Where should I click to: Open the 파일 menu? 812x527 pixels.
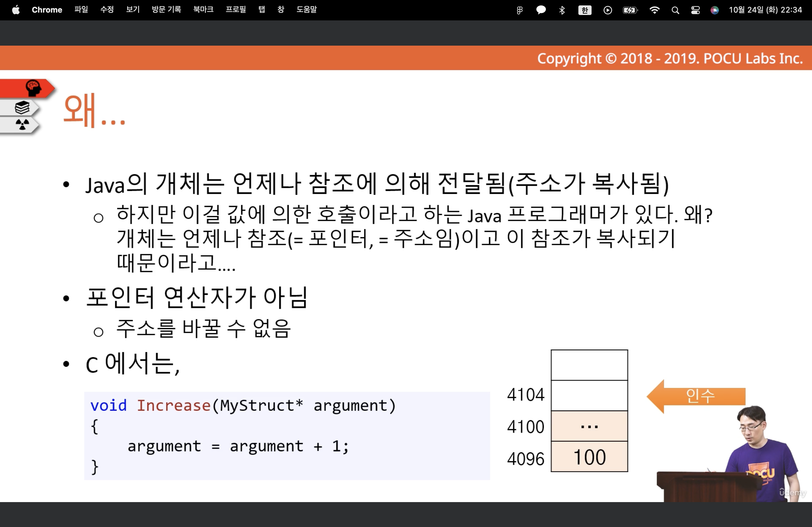[81, 10]
